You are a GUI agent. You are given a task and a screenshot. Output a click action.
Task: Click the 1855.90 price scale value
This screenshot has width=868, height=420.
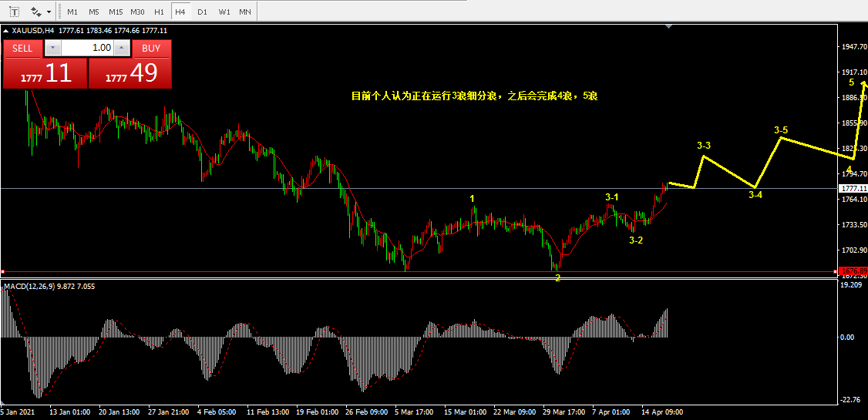click(x=853, y=123)
